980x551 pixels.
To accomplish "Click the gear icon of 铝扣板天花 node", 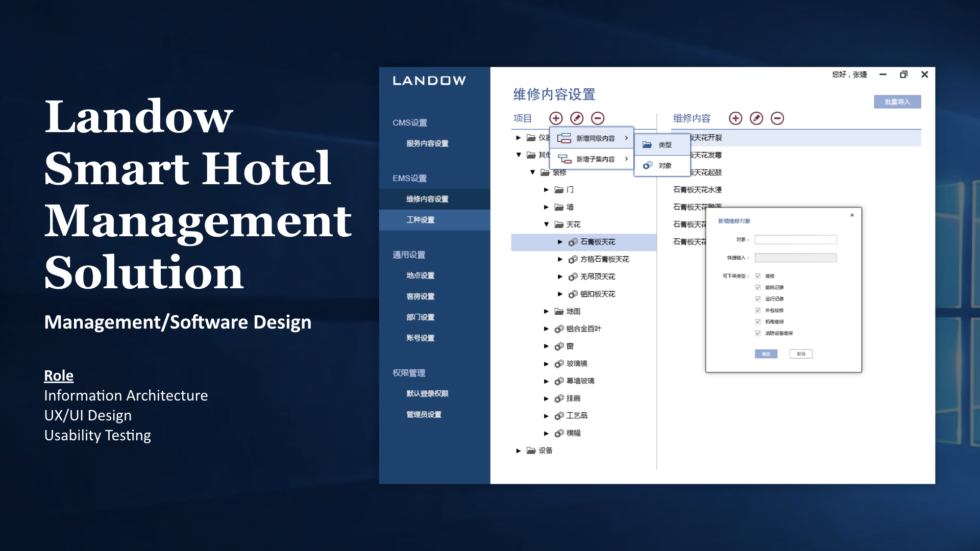I will [x=573, y=294].
